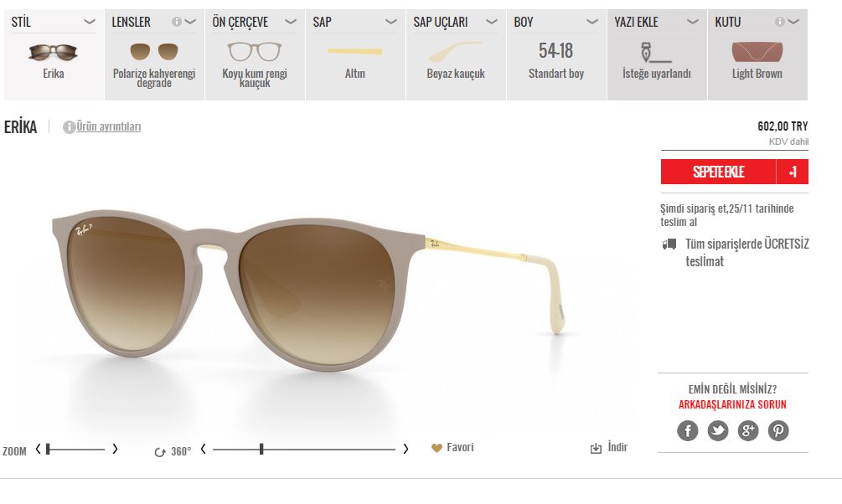The height and width of the screenshot is (504, 842).
Task: Click the zoom slider handle
Action: (48, 450)
